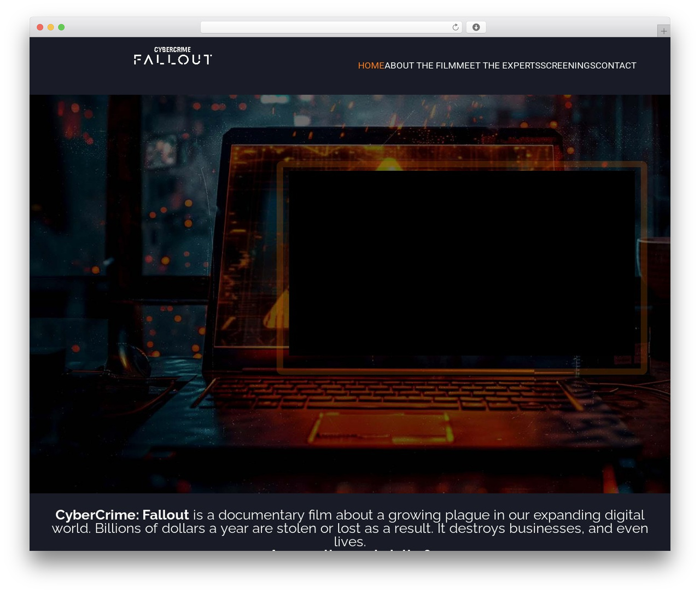Click the Cybercrime Fallout logo
Viewport: 700px width, 593px height.
click(x=173, y=56)
